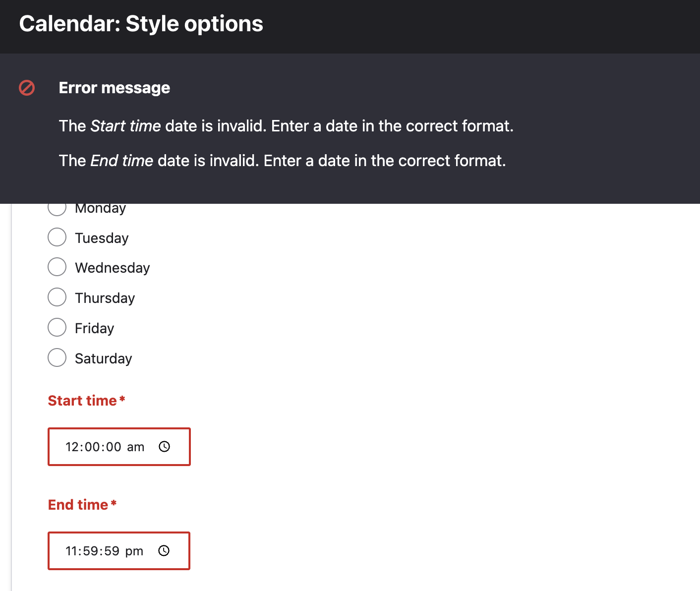Click the red "End time" field label
The width and height of the screenshot is (700, 591).
click(x=78, y=505)
